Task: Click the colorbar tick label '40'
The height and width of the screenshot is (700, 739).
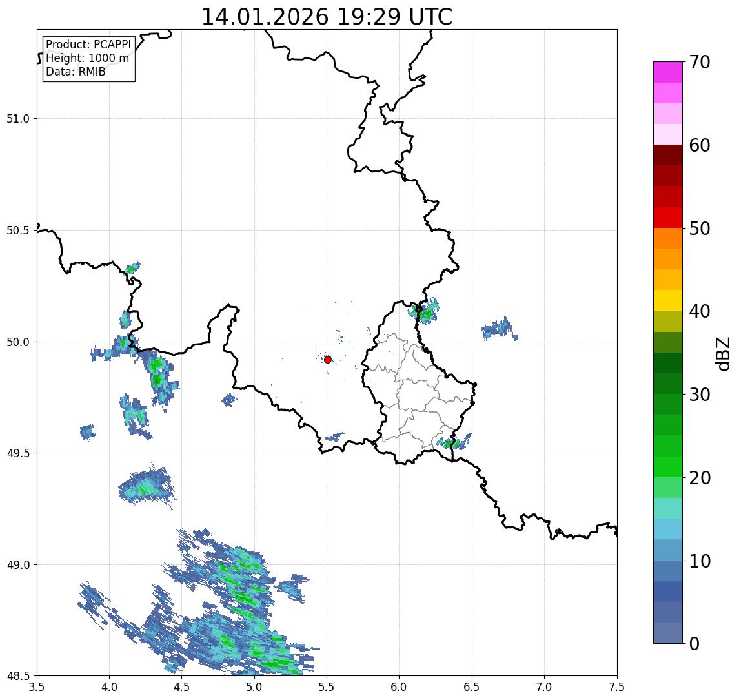Action: [x=700, y=311]
